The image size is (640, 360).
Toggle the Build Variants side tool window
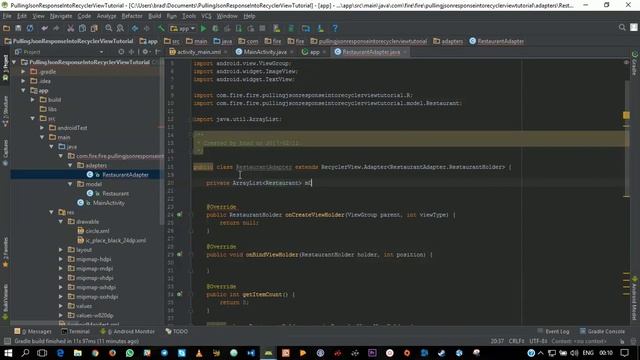point(5,301)
